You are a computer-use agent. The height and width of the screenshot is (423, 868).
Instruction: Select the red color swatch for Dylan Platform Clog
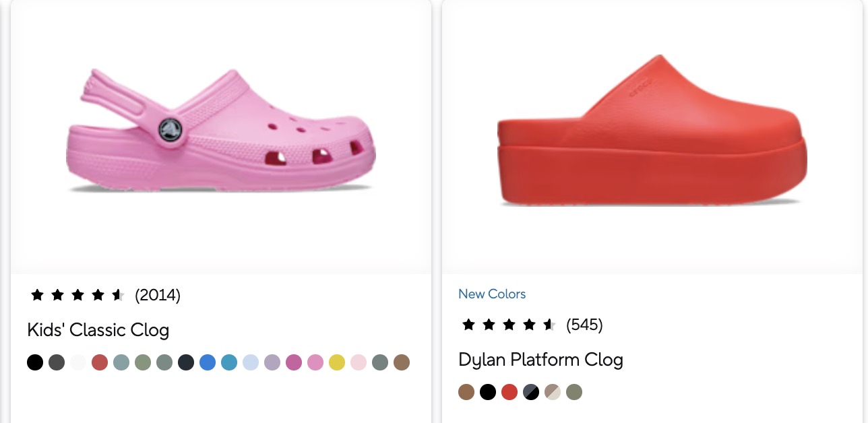point(509,392)
